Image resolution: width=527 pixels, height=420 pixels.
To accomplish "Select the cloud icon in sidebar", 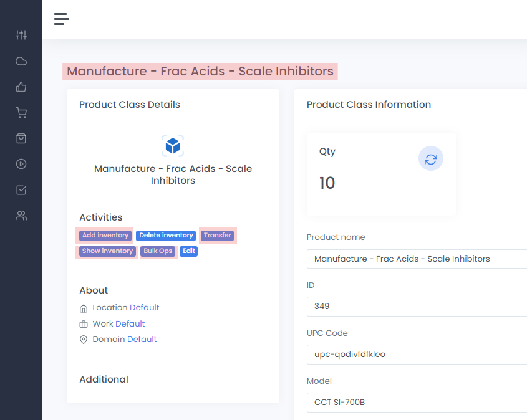I will (21, 61).
